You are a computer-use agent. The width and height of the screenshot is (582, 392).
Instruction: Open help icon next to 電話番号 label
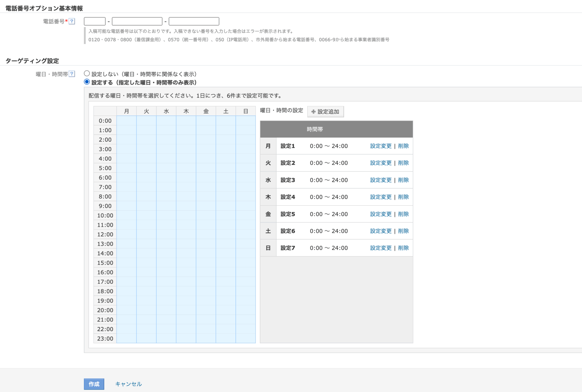[72, 21]
